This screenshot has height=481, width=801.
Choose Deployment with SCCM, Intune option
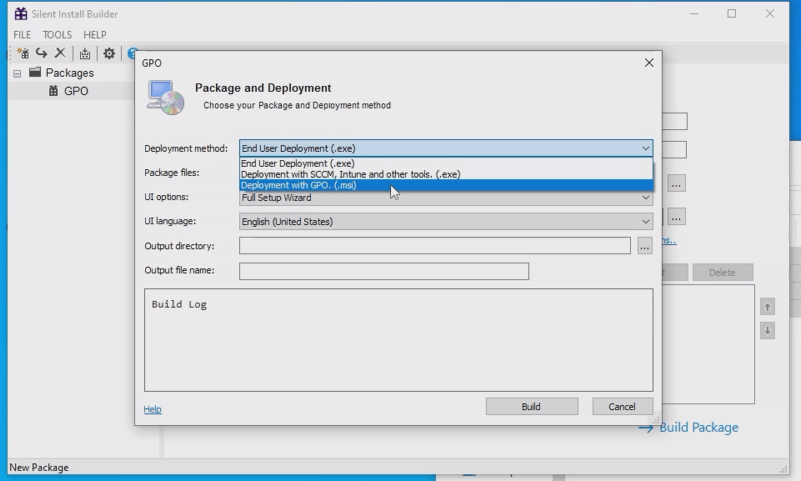[x=446, y=174]
